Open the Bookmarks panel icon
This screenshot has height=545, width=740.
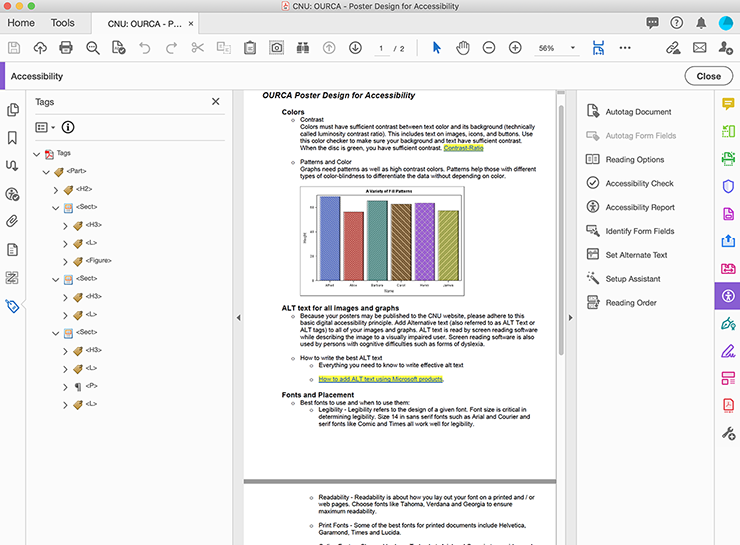(13, 137)
